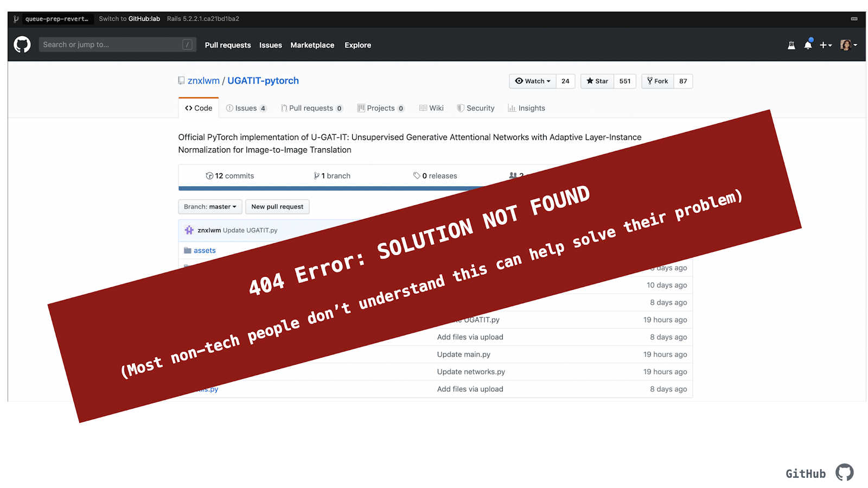Click the queue-prep-revert branch label

(x=57, y=18)
